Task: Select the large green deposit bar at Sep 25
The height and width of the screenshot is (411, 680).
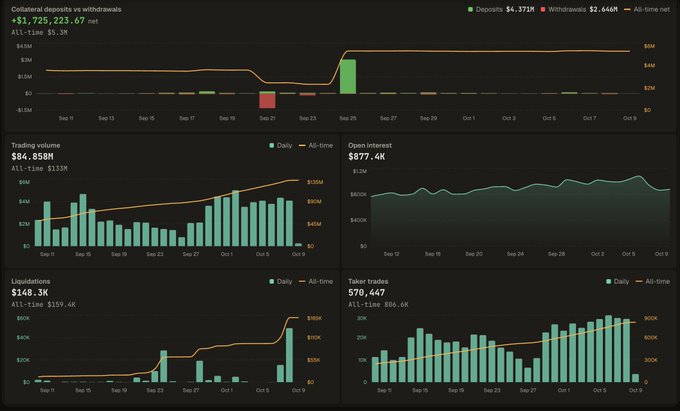Action: pyautogui.click(x=348, y=76)
